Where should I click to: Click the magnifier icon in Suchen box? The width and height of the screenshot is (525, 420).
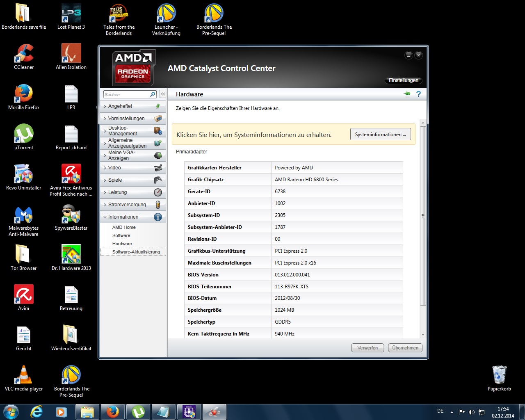[153, 94]
